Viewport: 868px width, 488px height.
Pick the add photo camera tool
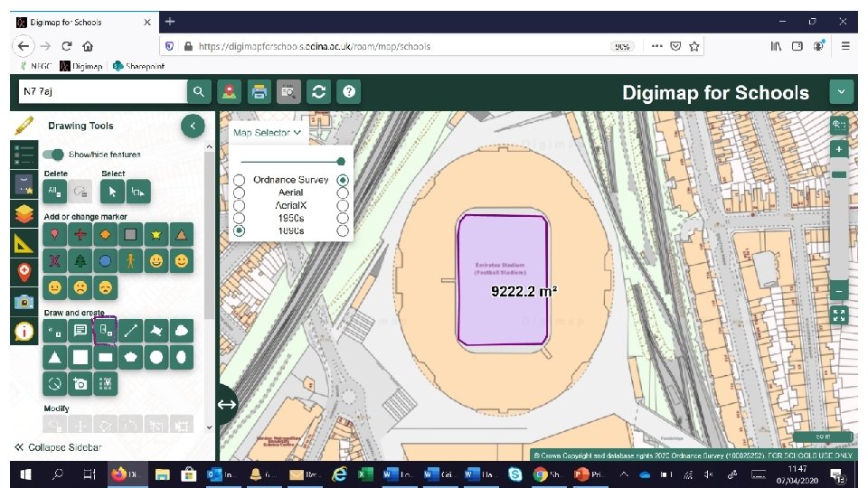(x=80, y=383)
